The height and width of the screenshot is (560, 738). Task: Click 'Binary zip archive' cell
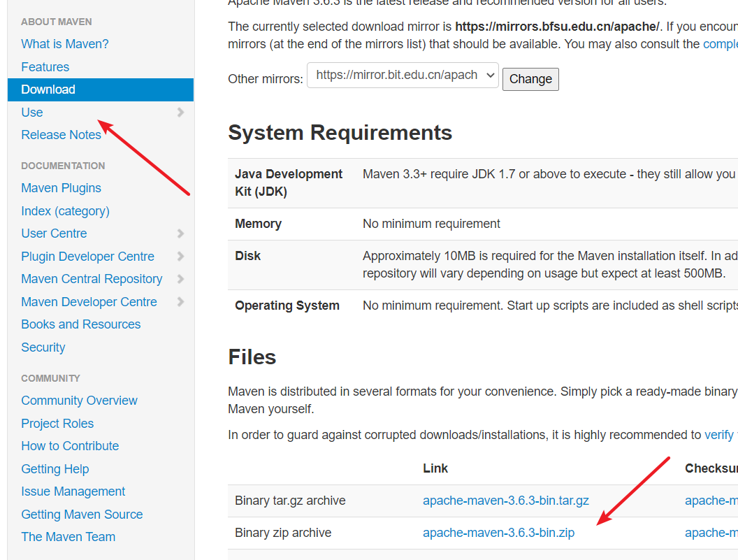(283, 533)
